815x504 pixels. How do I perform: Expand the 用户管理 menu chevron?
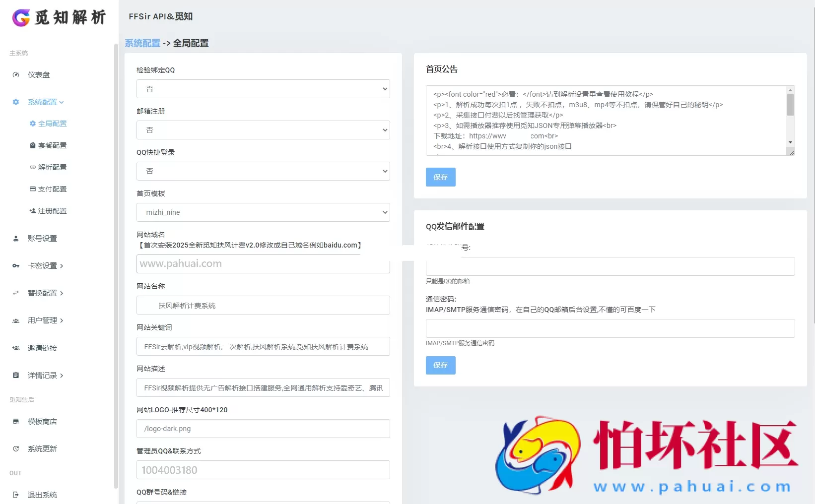[62, 320]
